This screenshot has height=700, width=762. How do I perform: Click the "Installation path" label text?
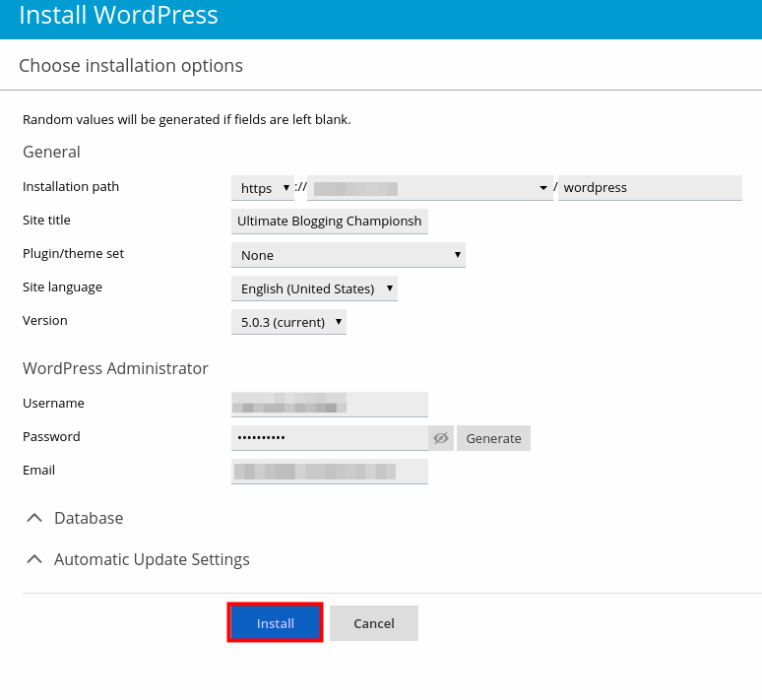click(71, 187)
